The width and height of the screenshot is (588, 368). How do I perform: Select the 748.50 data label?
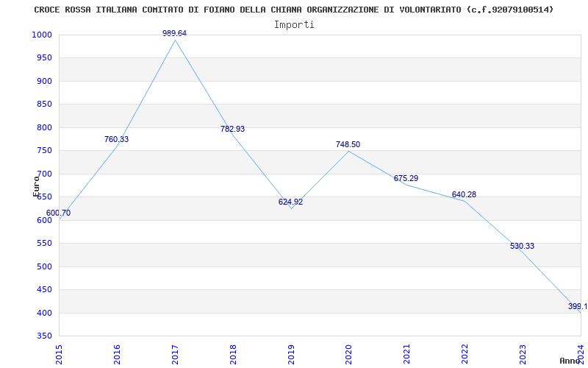(348, 144)
